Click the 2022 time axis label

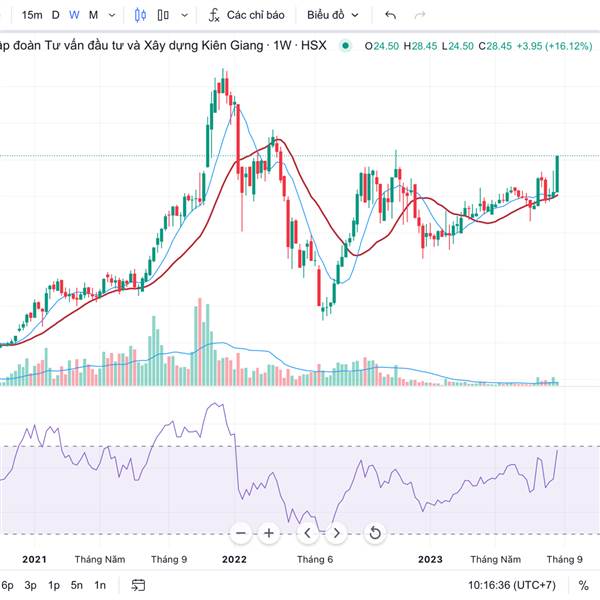coord(234,559)
